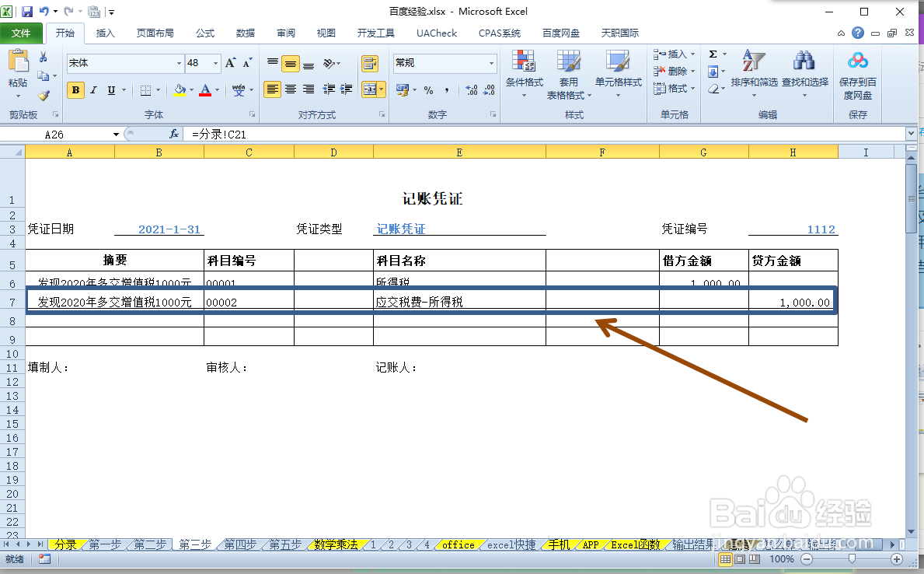Open the font name dropdown (宋体)
Viewport: 924px width, 574px height.
(x=180, y=63)
